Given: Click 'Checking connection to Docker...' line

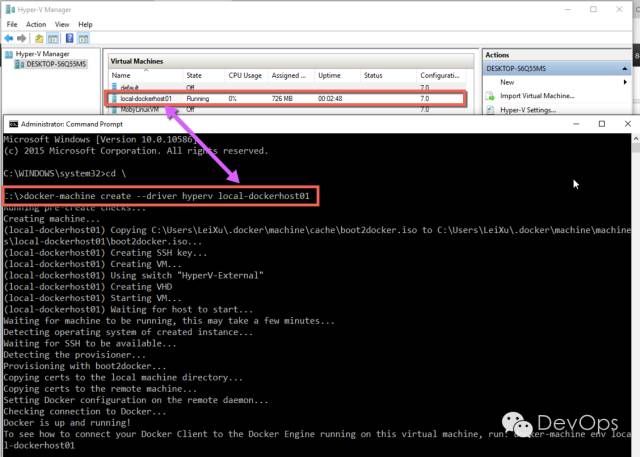Looking at the screenshot, I should click(x=85, y=411).
